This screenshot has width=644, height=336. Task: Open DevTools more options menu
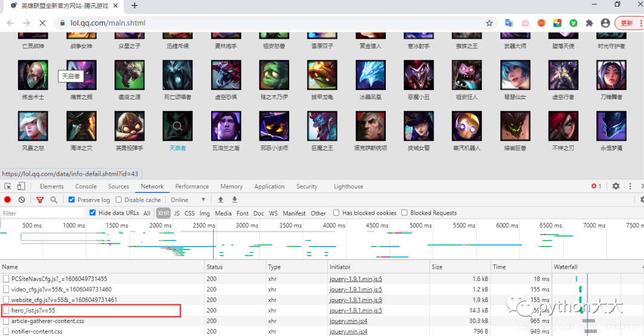coord(630,186)
